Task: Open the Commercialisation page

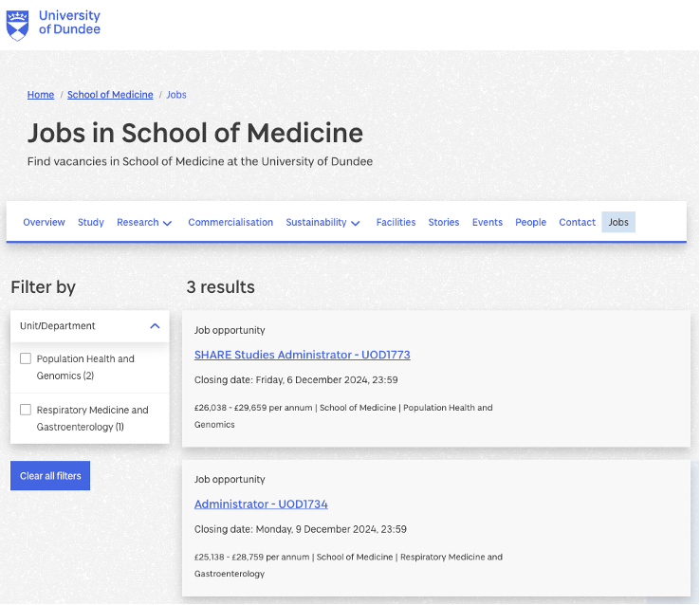Action: (230, 223)
